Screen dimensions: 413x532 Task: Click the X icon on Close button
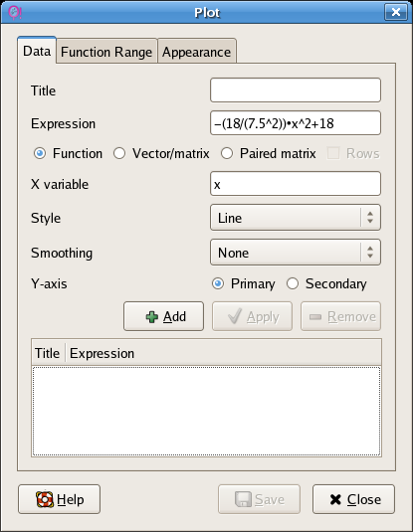click(335, 499)
